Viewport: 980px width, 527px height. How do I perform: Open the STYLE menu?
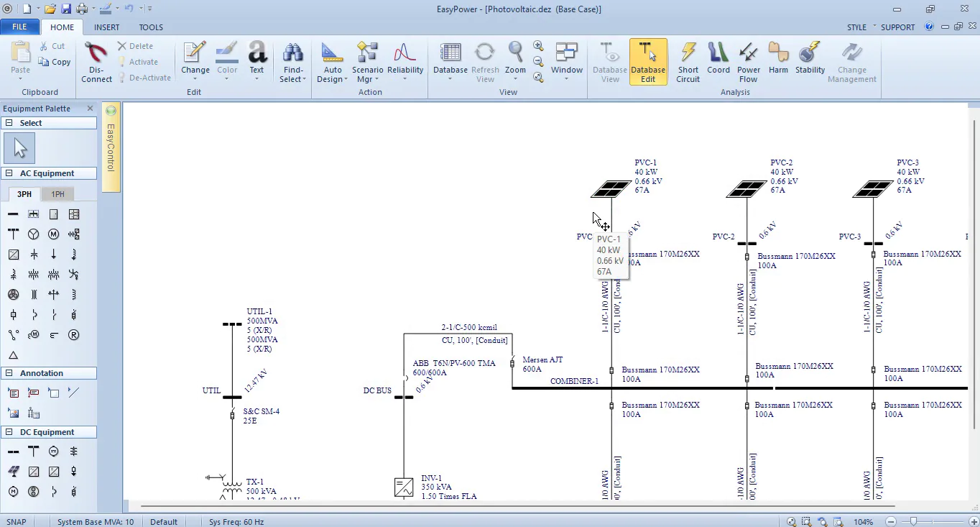tap(856, 27)
